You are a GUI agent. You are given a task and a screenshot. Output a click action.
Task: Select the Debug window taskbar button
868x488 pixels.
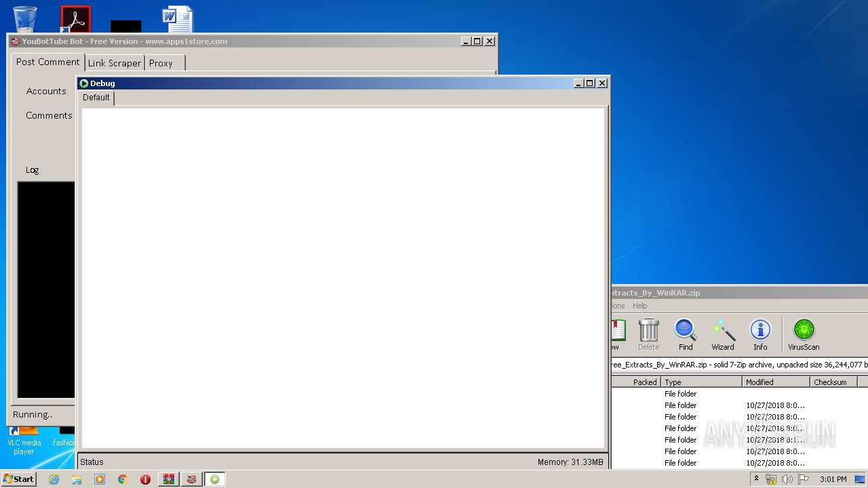(215, 479)
